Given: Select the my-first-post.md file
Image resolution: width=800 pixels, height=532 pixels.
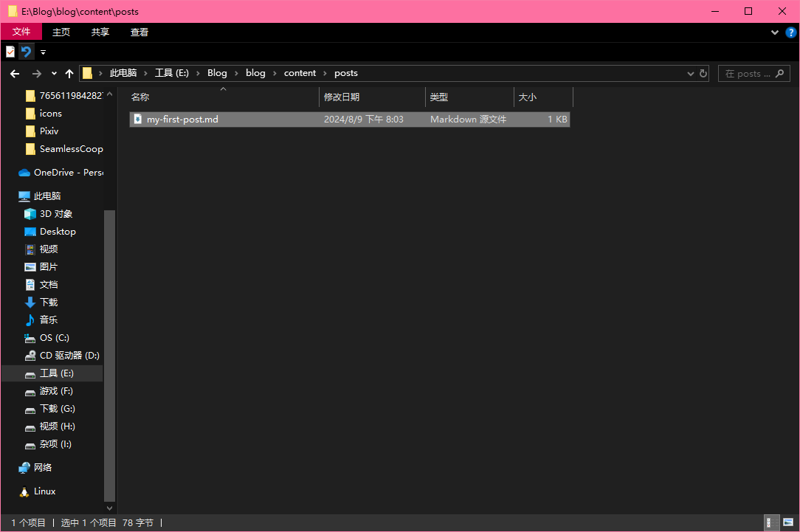Looking at the screenshot, I should tap(182, 120).
